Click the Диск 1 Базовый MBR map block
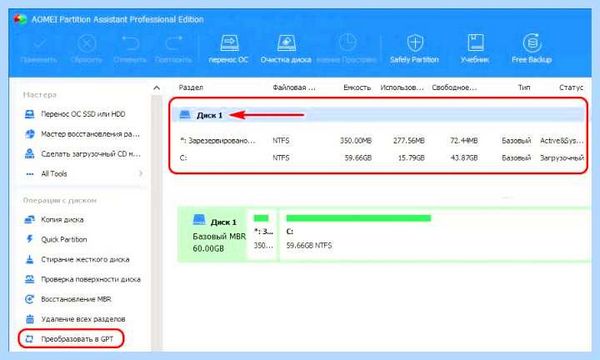The height and width of the screenshot is (360, 600). pos(212,235)
